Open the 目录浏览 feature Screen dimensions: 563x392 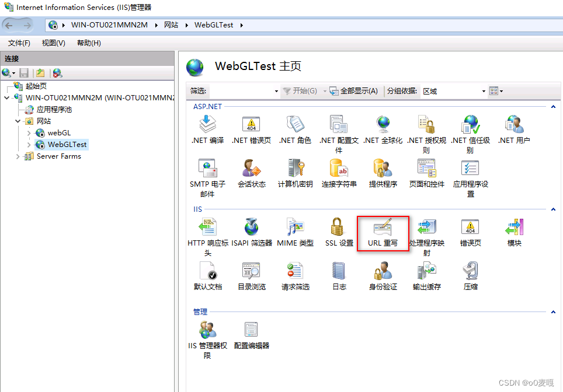point(251,276)
